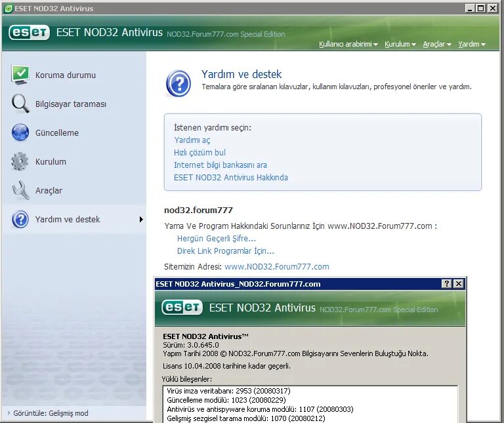Click Görüntüle: Gelişmiş mod text
Image resolution: width=504 pixels, height=423 pixels.
(x=51, y=413)
